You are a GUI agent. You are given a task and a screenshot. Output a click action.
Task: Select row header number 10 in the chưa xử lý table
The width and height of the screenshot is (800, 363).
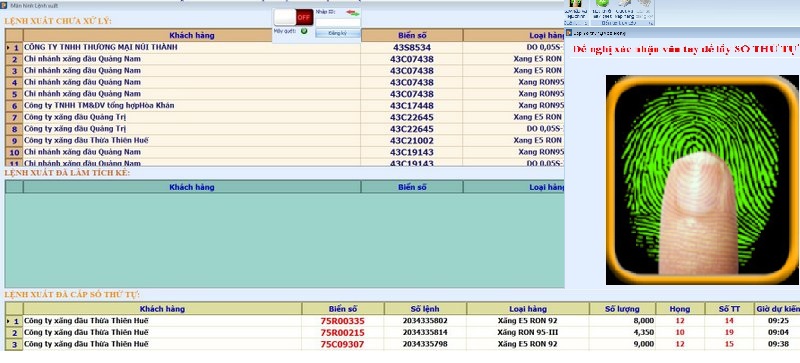(x=14, y=152)
